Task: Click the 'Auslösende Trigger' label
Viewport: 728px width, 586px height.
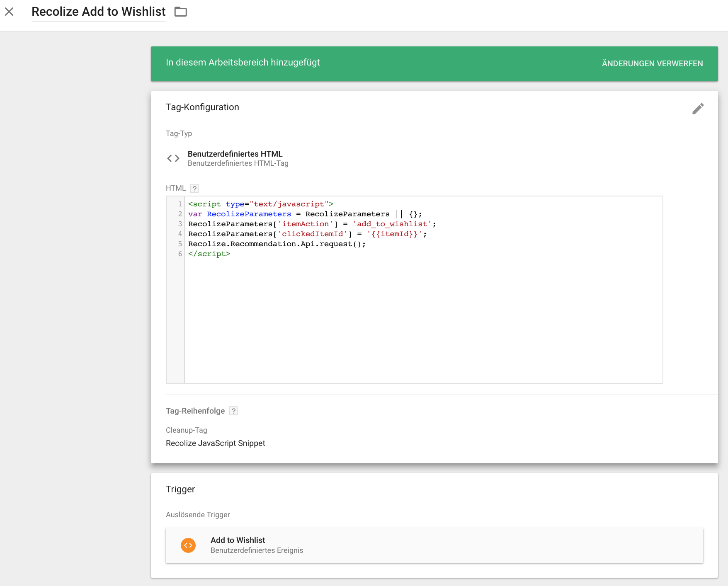Action: click(x=198, y=515)
